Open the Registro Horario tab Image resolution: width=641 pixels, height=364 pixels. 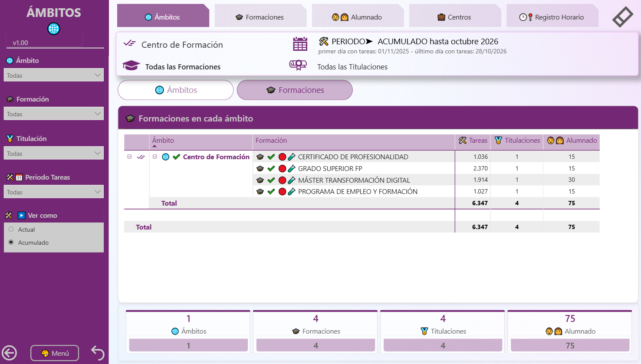tap(552, 17)
